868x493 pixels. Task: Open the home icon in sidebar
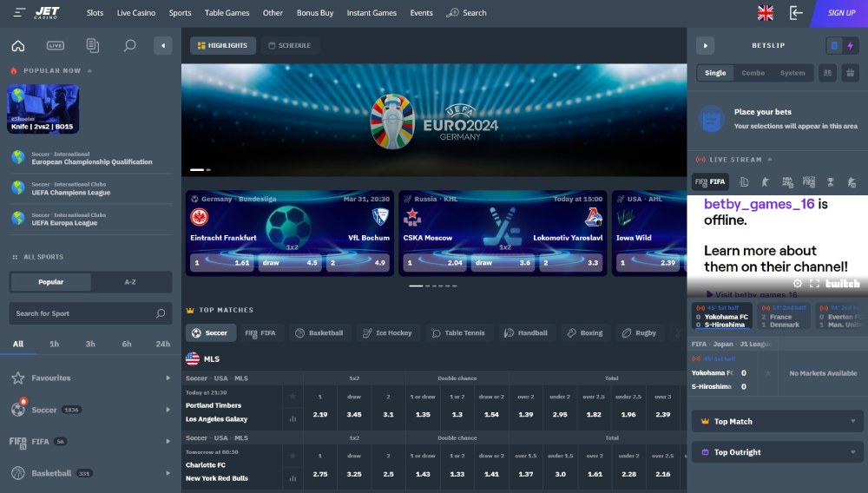point(18,45)
